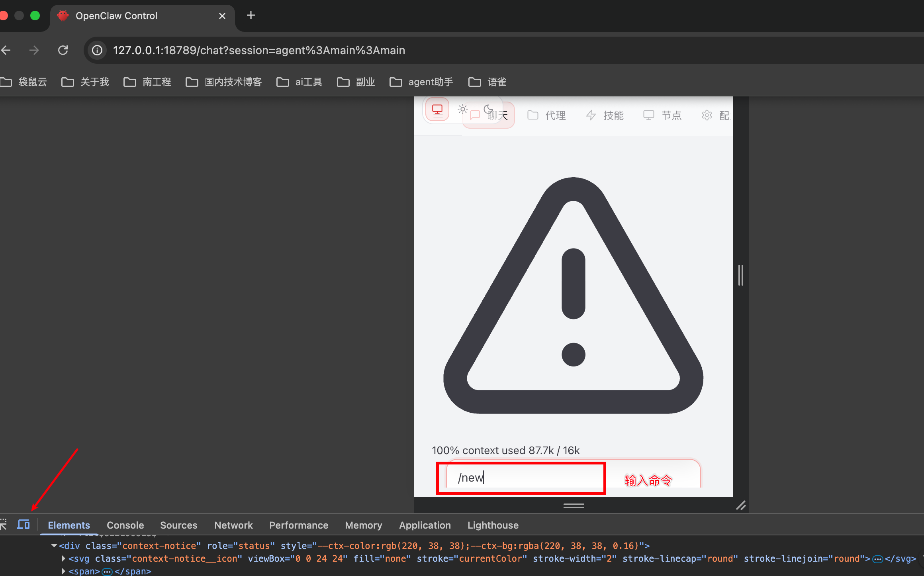Click the browser back arrow

[6, 50]
